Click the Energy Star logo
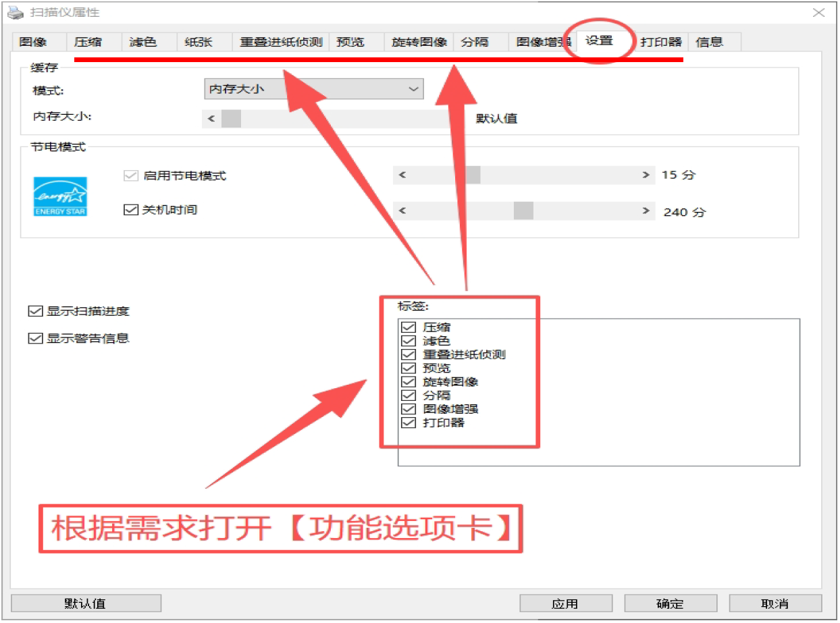840x623 pixels. 60,196
